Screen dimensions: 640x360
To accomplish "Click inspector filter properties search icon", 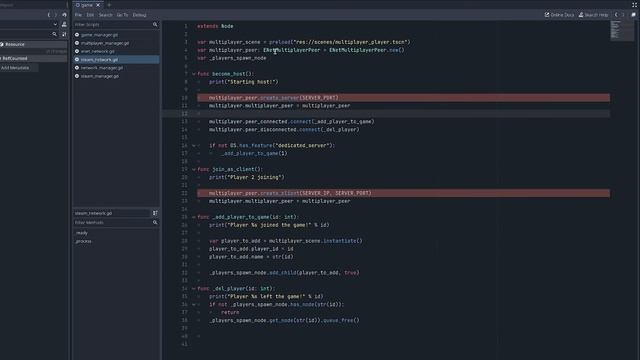I will (x=54, y=34).
